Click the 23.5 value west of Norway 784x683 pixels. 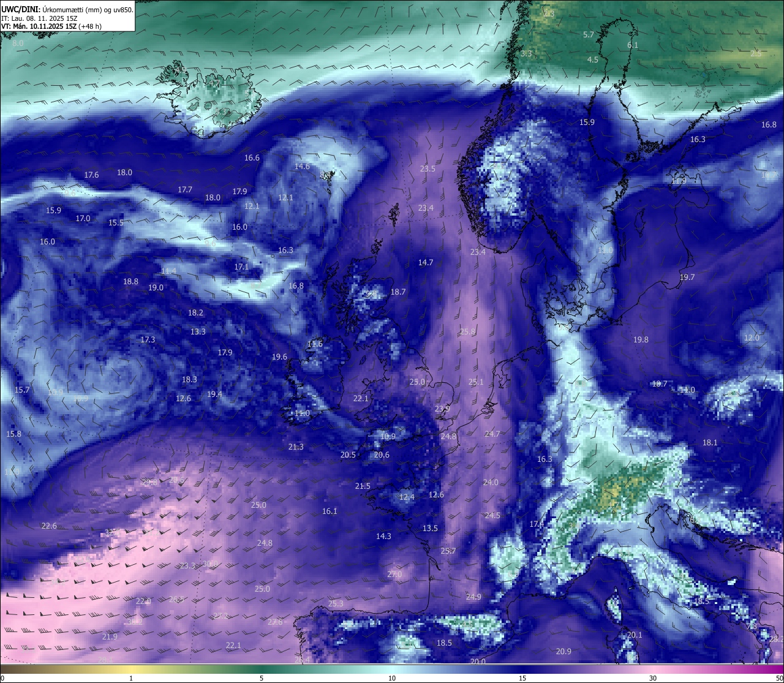[x=428, y=168]
